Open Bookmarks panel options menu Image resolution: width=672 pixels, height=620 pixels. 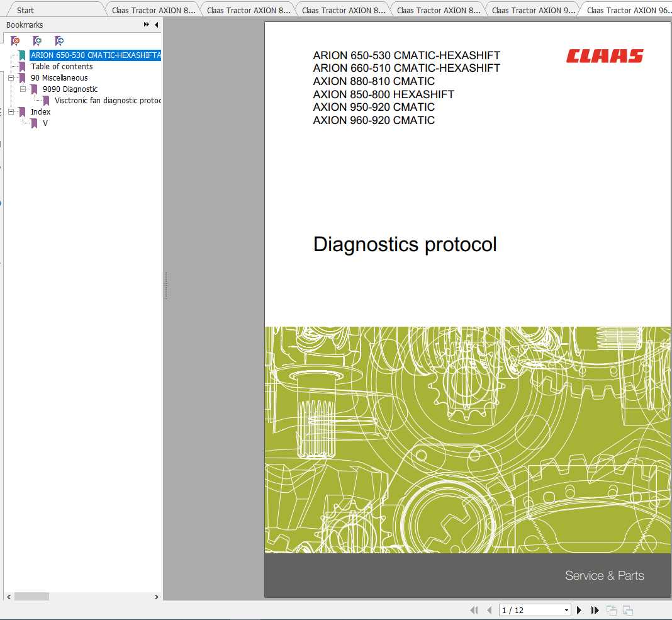point(147,25)
